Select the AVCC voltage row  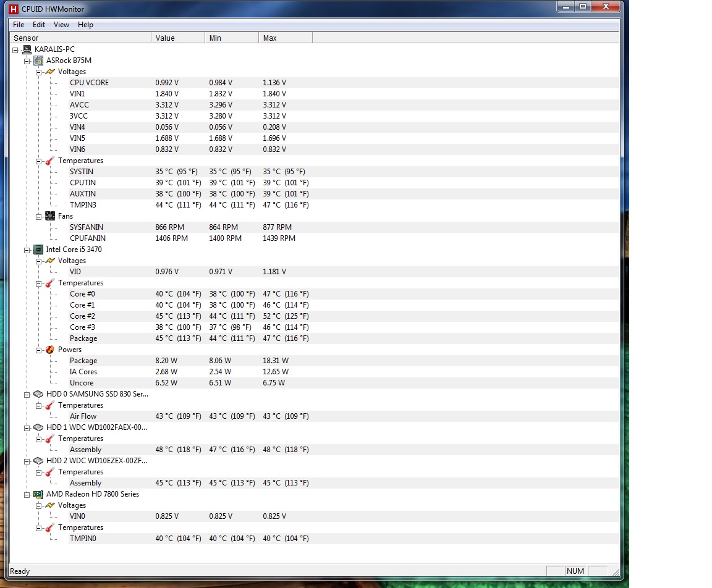click(343, 105)
